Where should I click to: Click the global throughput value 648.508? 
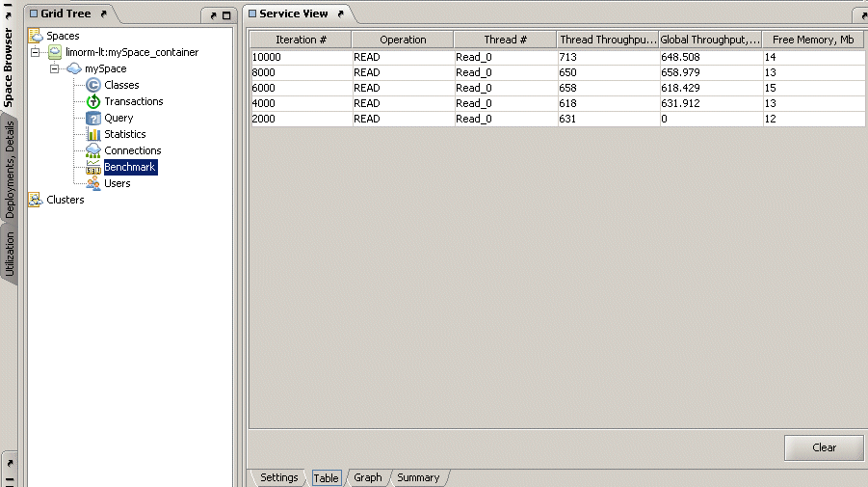[711, 57]
